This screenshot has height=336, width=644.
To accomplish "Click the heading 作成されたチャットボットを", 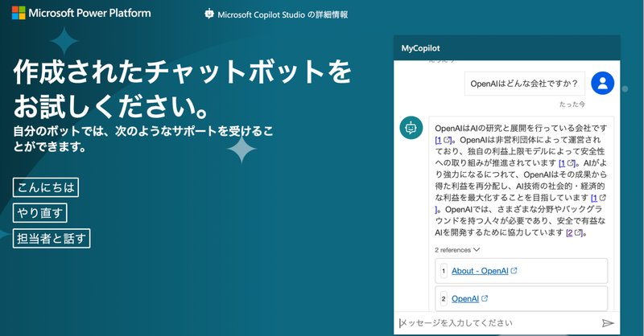I will [183, 72].
